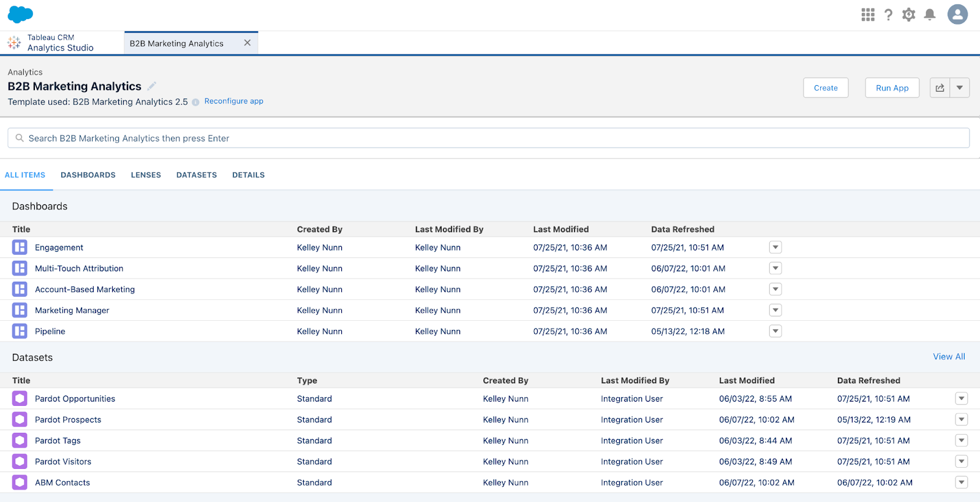Open the ABM Contacts row actions dropdown

pos(962,482)
